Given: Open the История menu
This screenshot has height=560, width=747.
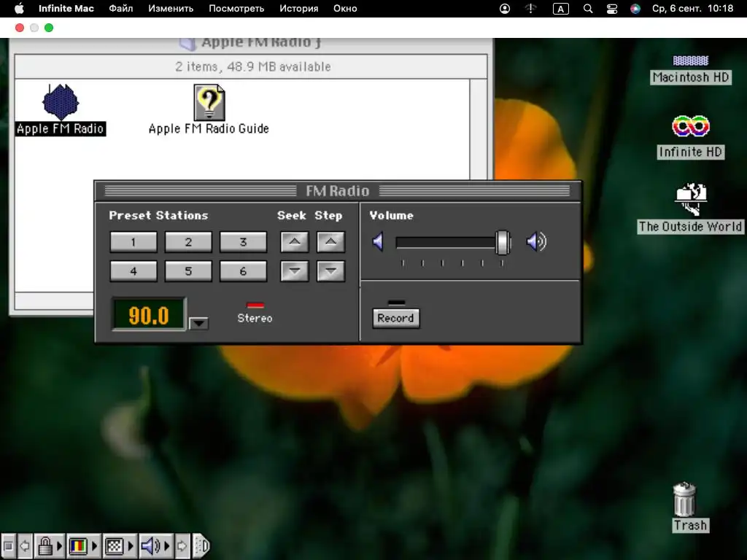Looking at the screenshot, I should (x=298, y=9).
